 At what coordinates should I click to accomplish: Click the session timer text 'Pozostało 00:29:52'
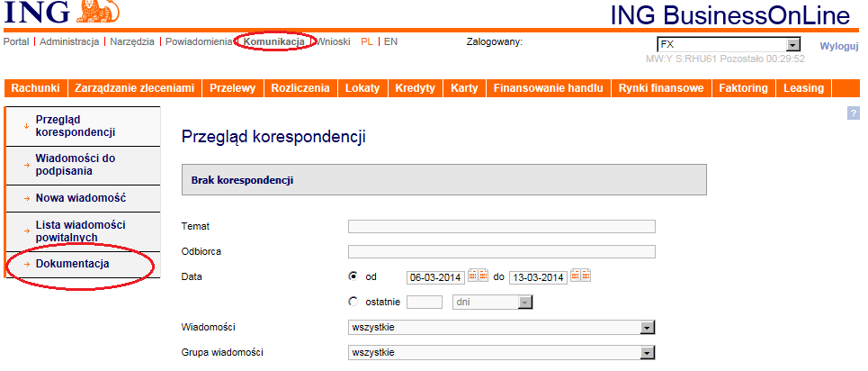(761, 59)
